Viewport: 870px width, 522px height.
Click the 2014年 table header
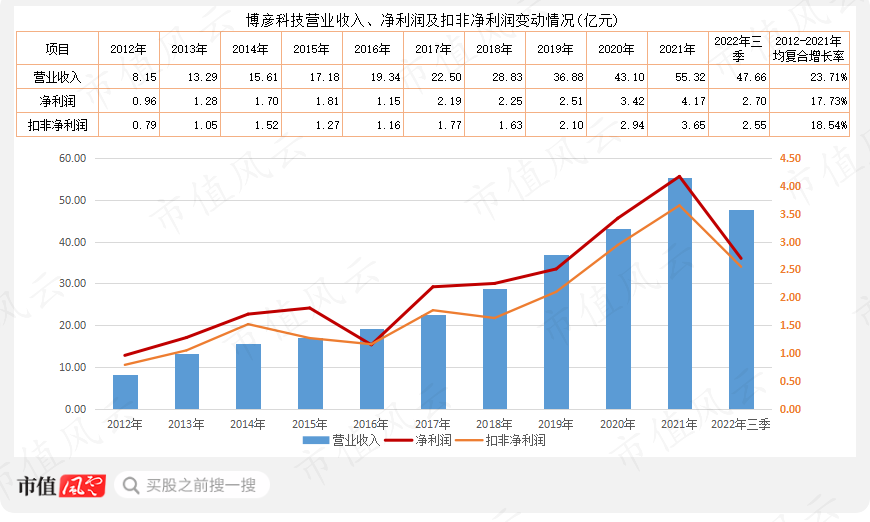251,49
